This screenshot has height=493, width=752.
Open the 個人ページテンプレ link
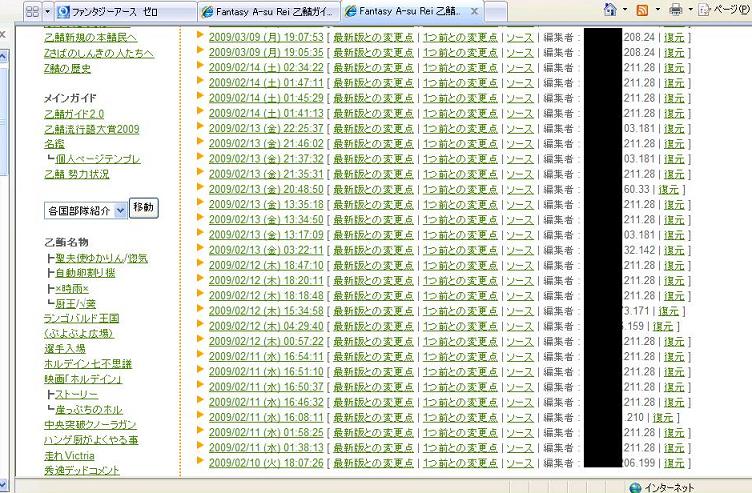98,159
